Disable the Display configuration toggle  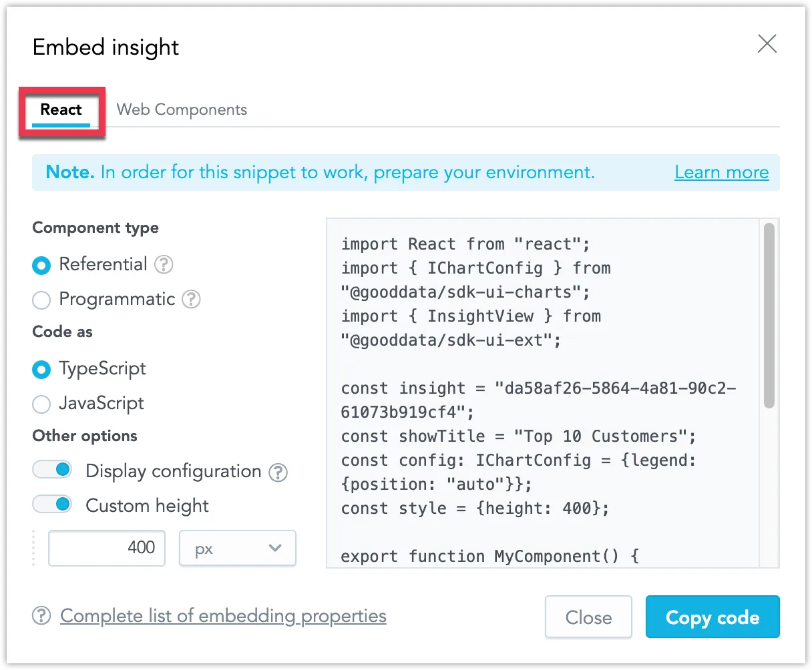(52, 469)
